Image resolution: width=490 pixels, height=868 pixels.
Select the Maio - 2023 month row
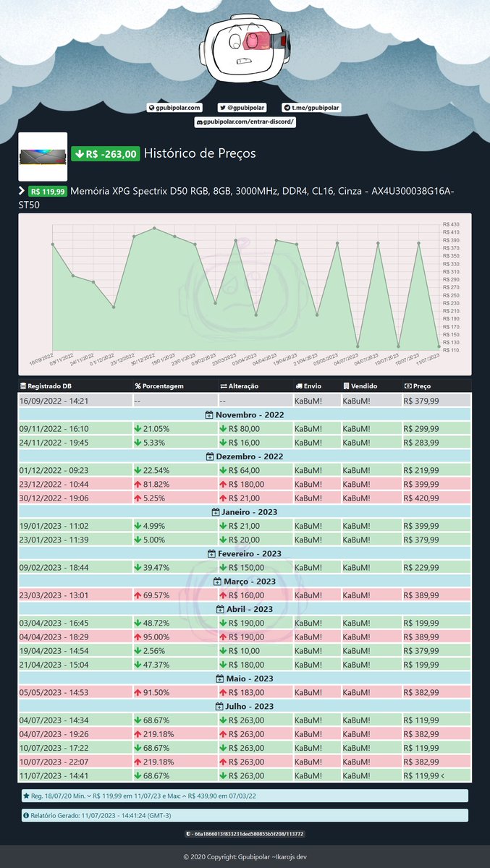tap(245, 678)
